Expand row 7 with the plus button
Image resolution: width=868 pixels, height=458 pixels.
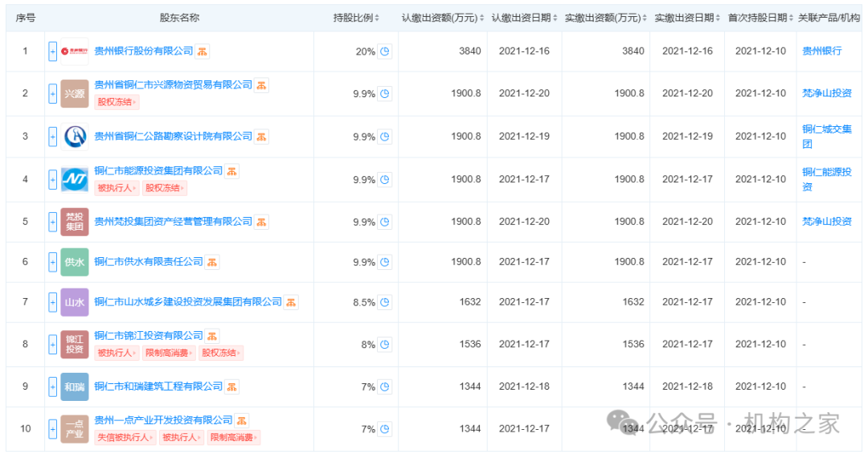click(52, 302)
